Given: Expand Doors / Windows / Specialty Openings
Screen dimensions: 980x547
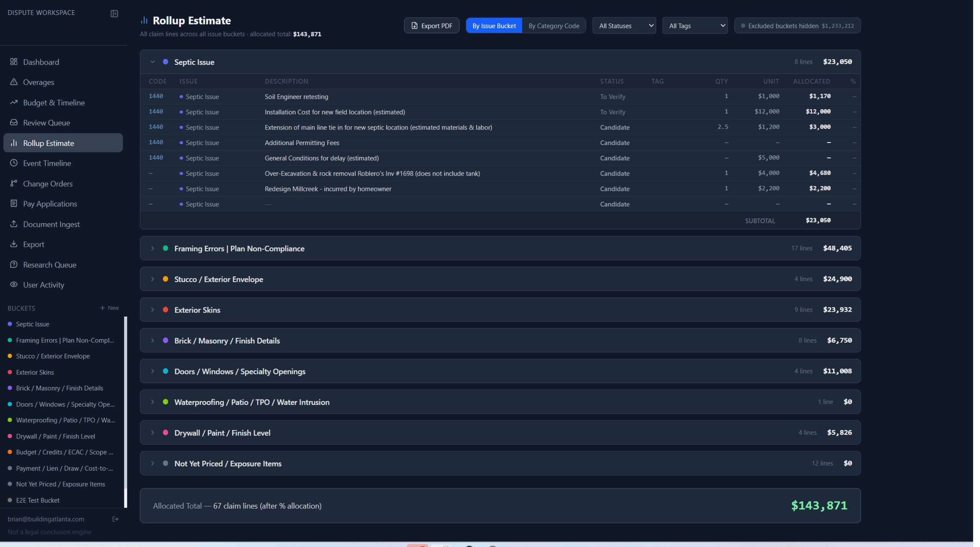Looking at the screenshot, I should point(153,371).
